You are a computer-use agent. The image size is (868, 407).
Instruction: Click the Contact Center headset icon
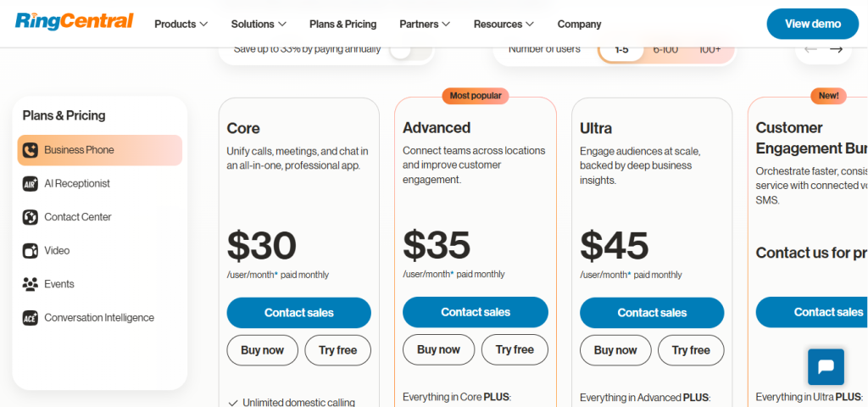pyautogui.click(x=31, y=217)
